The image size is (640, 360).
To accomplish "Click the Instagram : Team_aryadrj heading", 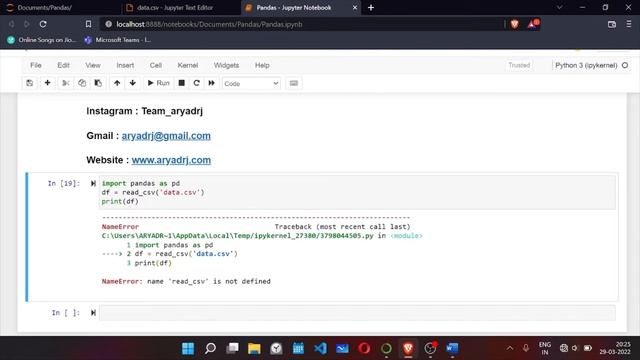I will tap(144, 111).
